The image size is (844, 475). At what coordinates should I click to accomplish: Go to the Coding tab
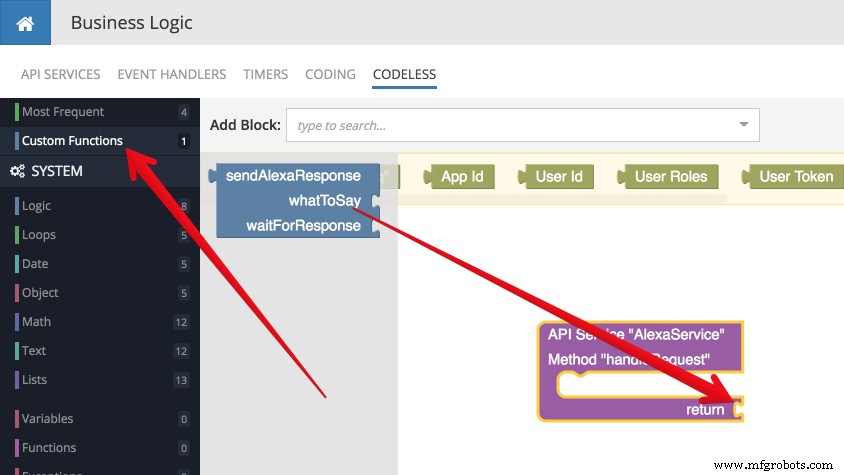330,74
